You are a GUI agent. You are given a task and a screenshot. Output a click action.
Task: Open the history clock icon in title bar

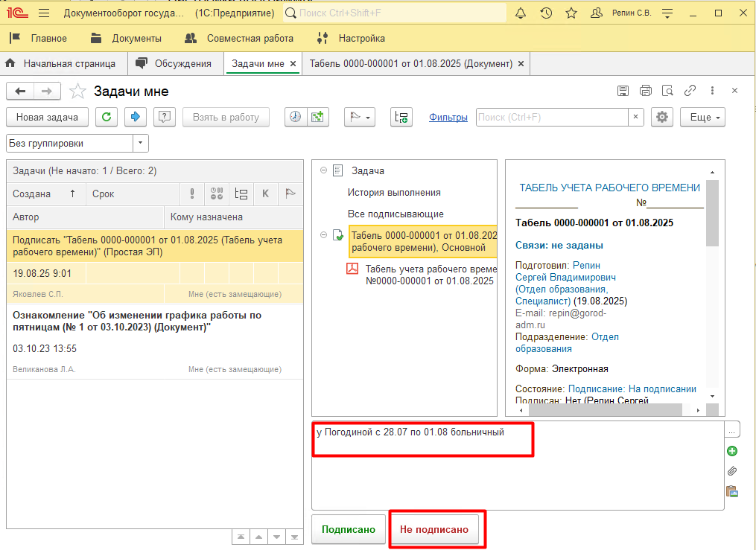pos(546,13)
